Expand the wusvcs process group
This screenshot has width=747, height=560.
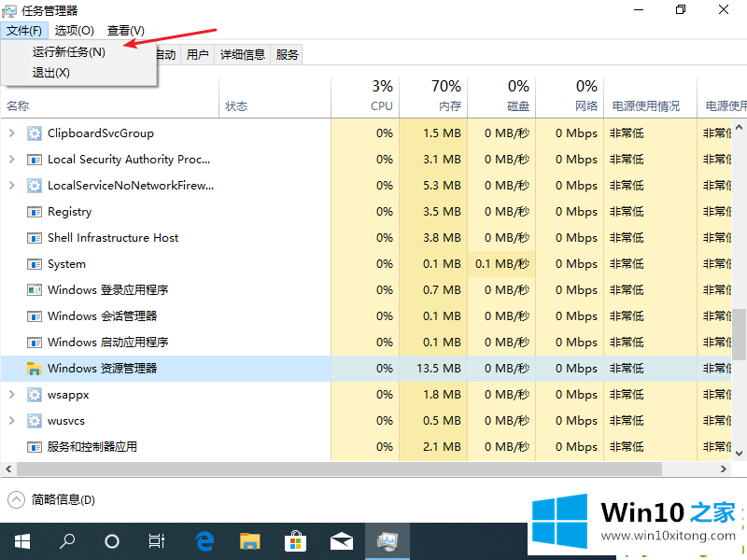(x=12, y=421)
